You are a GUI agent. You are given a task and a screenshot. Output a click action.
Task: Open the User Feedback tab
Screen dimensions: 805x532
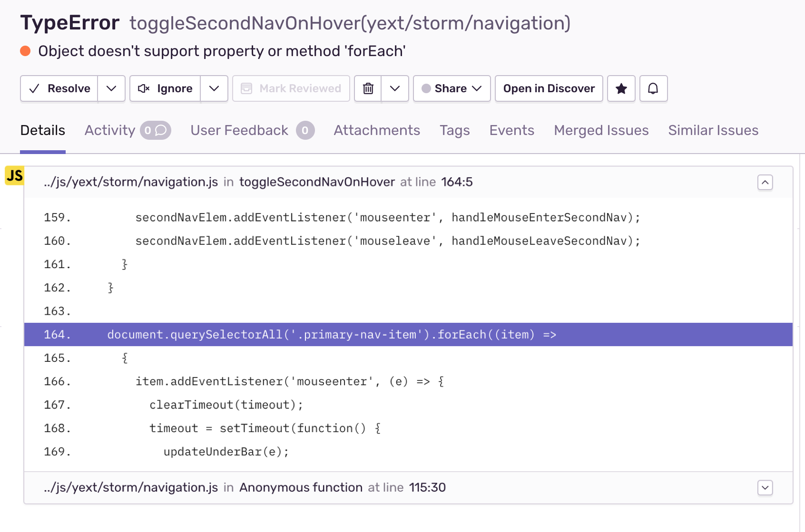pyautogui.click(x=239, y=130)
